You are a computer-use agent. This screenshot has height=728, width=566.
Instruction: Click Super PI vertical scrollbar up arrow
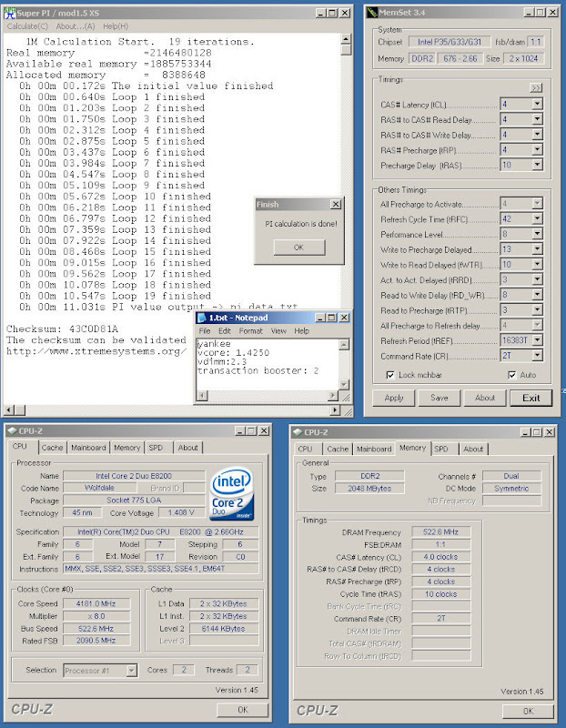pos(346,39)
